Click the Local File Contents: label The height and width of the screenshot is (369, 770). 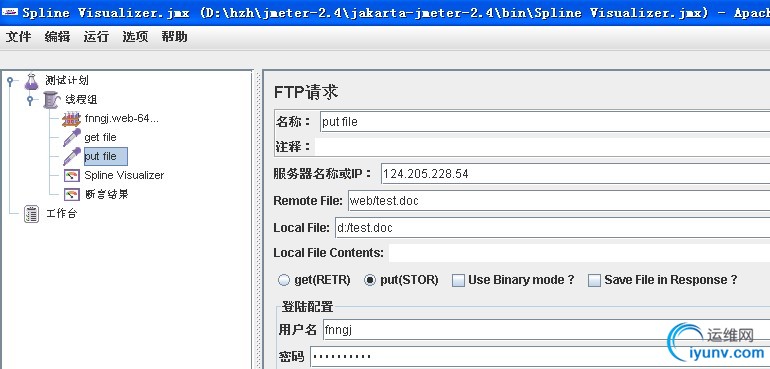click(x=329, y=253)
